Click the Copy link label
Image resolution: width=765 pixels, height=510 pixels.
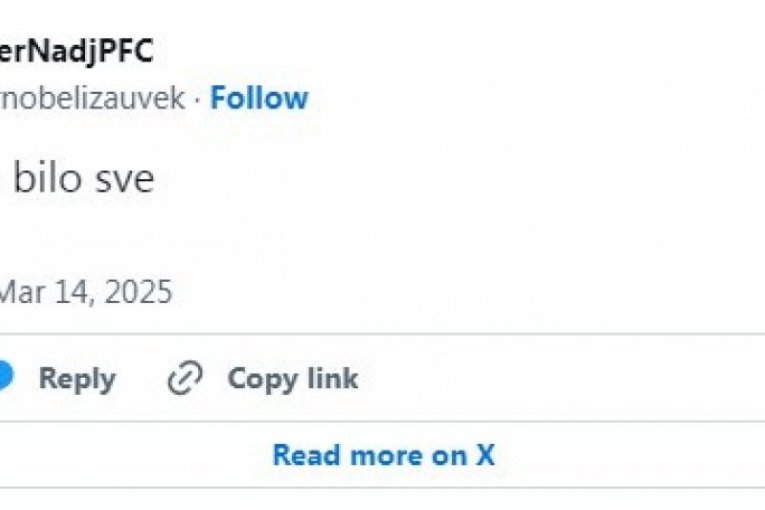pos(292,379)
